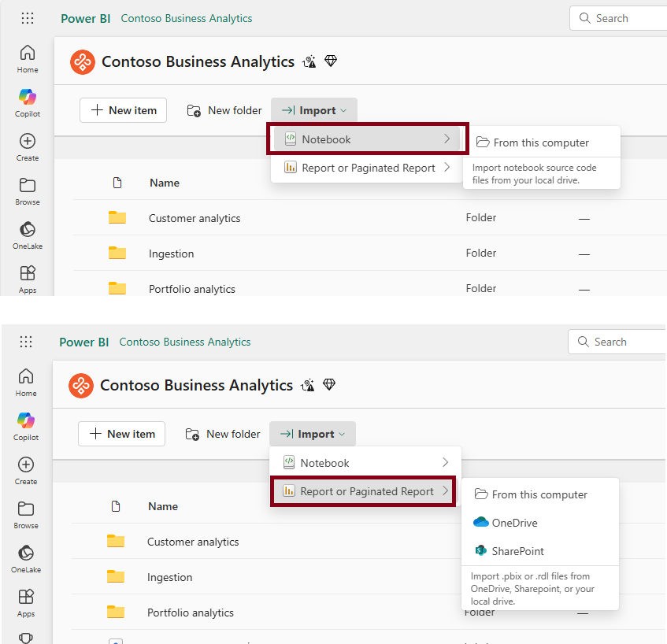Choose From this computer in Notebook submenu
Viewport: 667px width, 644px height.
(541, 142)
